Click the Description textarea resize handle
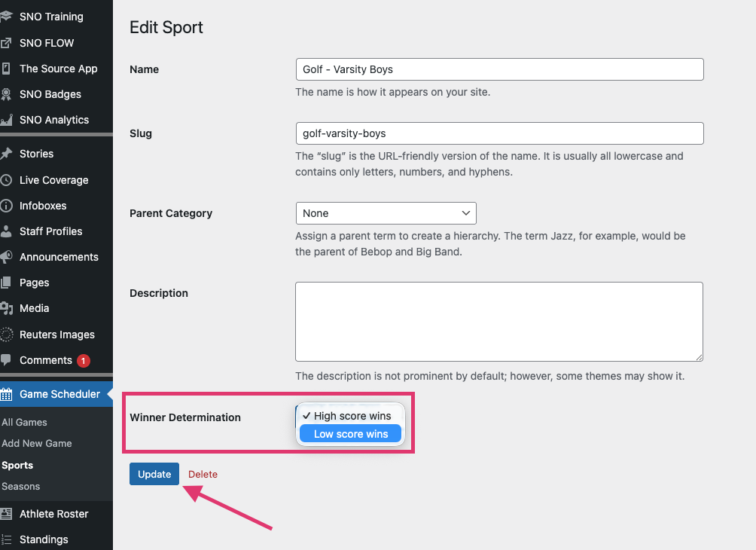Viewport: 756px width, 550px height. click(x=700, y=357)
